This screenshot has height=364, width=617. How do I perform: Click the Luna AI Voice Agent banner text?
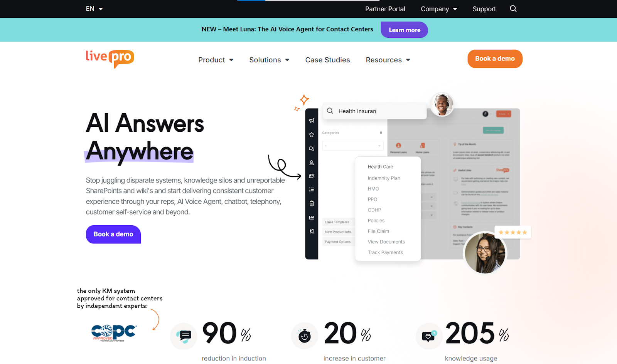coord(287,29)
